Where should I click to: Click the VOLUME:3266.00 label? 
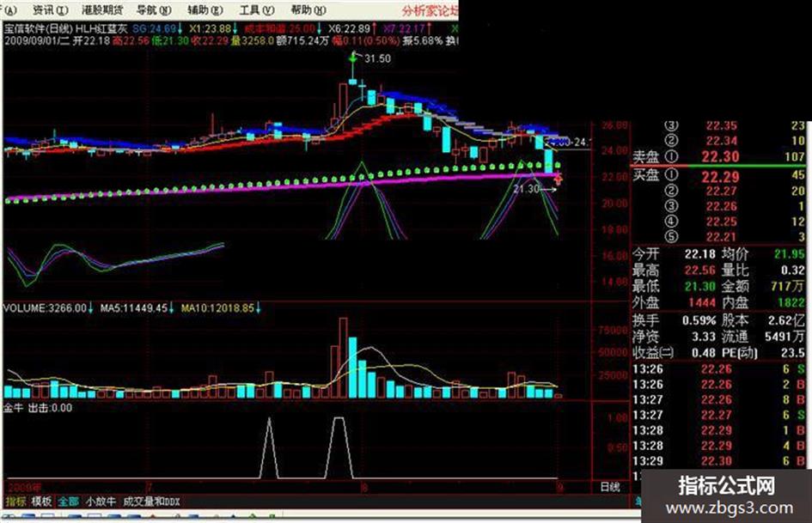point(45,308)
